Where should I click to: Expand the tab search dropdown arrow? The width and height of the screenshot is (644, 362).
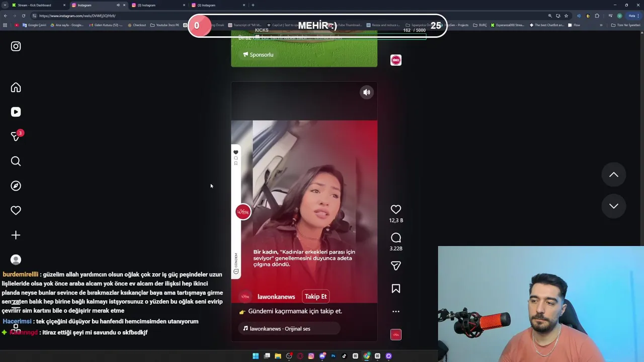(x=5, y=5)
